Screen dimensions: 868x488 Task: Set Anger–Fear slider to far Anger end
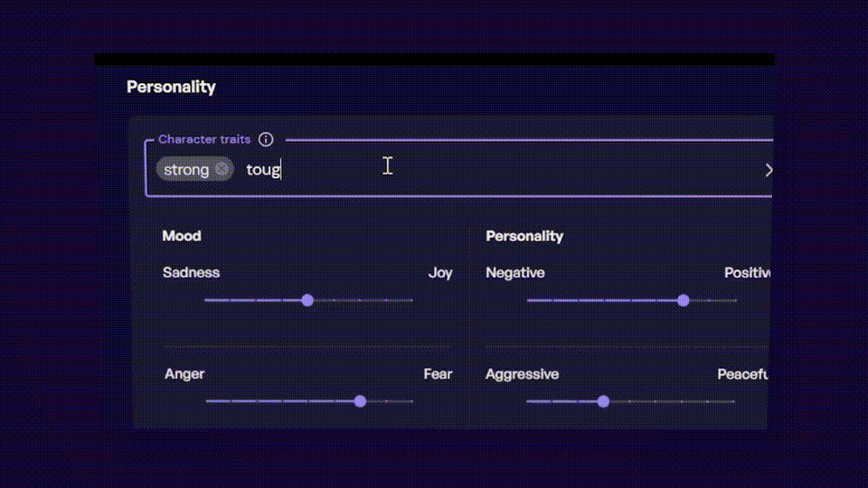[207, 401]
